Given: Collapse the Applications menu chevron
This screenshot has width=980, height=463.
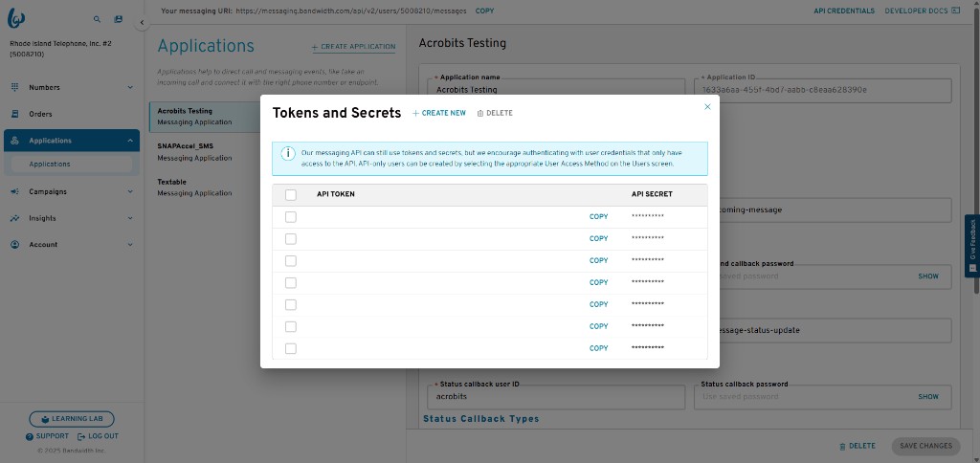Looking at the screenshot, I should point(130,141).
